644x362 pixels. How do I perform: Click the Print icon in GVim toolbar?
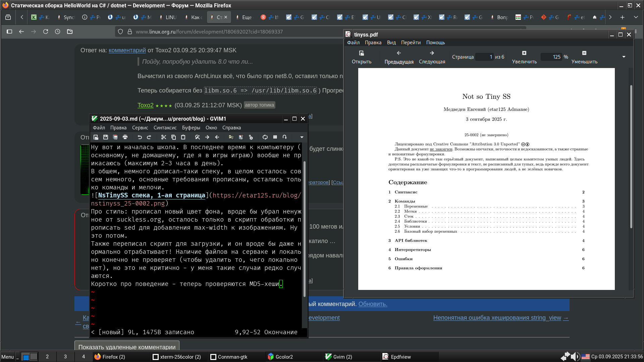coord(125,137)
